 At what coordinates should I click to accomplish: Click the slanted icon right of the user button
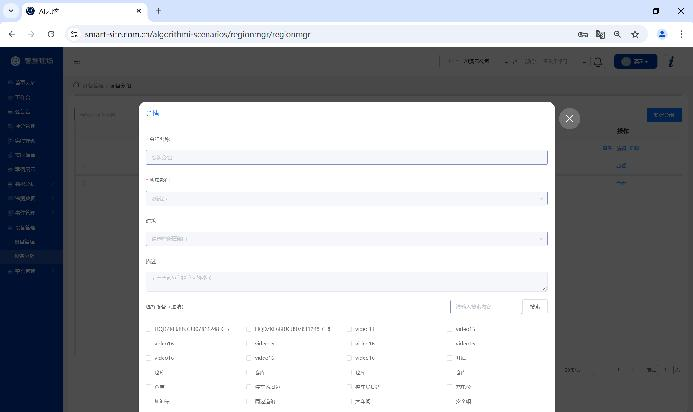pyautogui.click(x=671, y=61)
